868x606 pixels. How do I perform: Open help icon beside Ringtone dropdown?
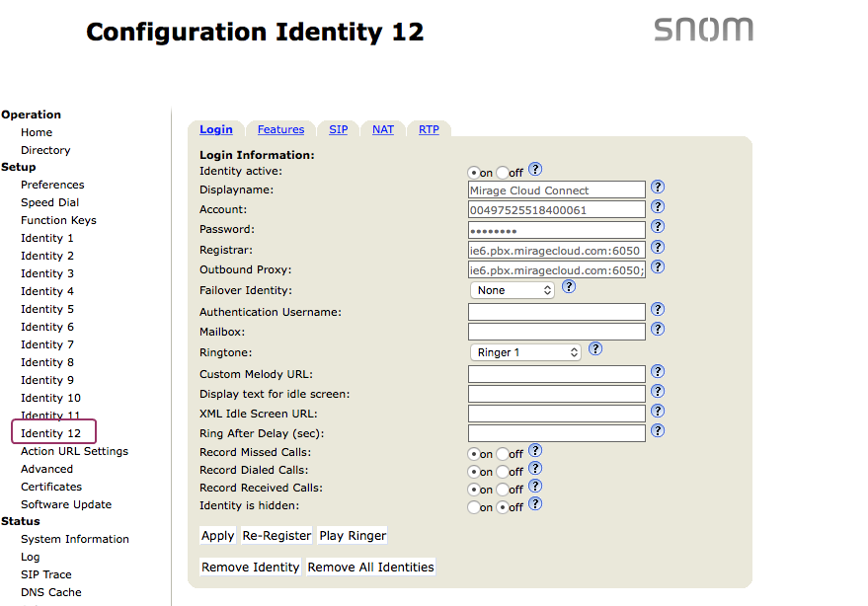(x=595, y=349)
